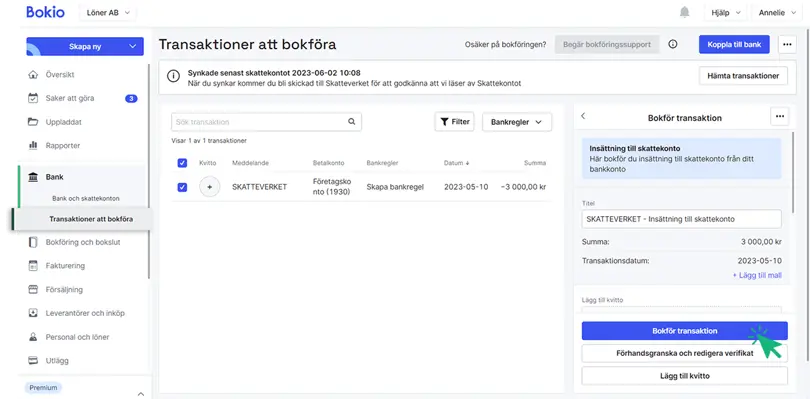
Task: Click the Uppladdat folder icon
Action: tap(33, 122)
